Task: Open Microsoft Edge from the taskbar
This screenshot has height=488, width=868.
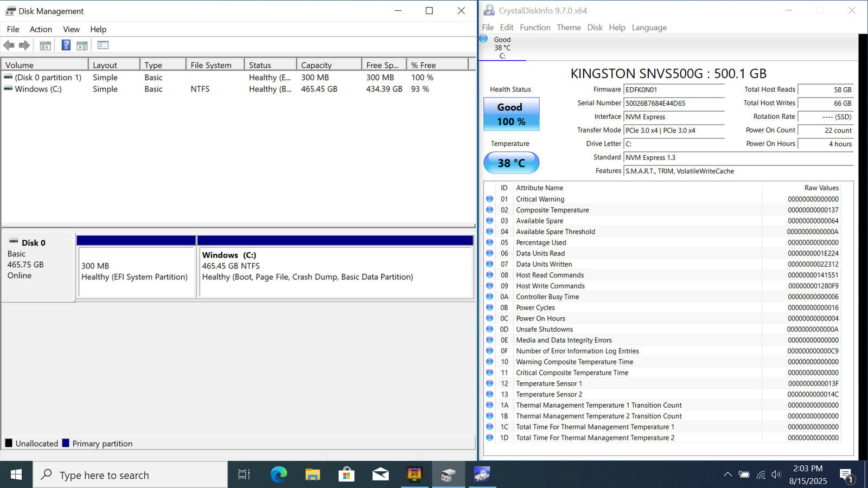Action: coord(279,475)
